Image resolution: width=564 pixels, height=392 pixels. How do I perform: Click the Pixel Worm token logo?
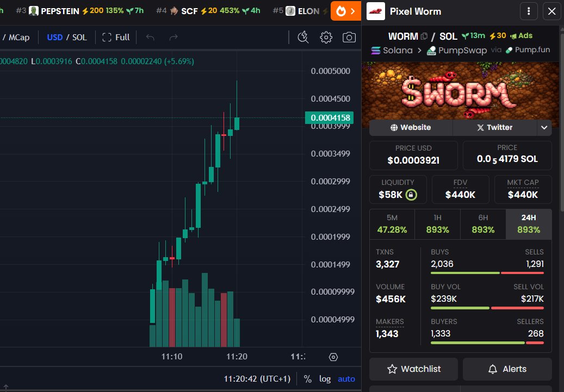tap(375, 11)
